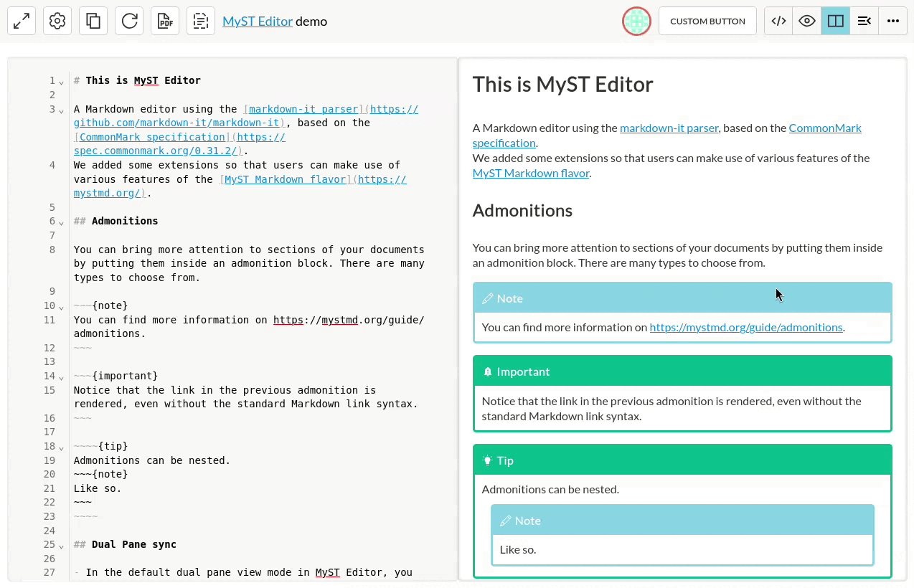The width and height of the screenshot is (914, 588).
Task: Click the templates document icon in toolbar
Action: (201, 21)
